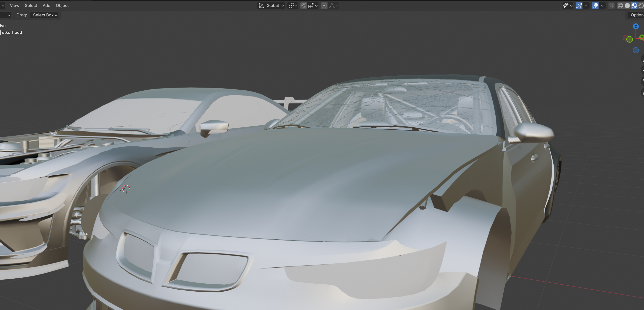Image resolution: width=644 pixels, height=310 pixels.
Task: Open the Object menu
Action: 62,5
